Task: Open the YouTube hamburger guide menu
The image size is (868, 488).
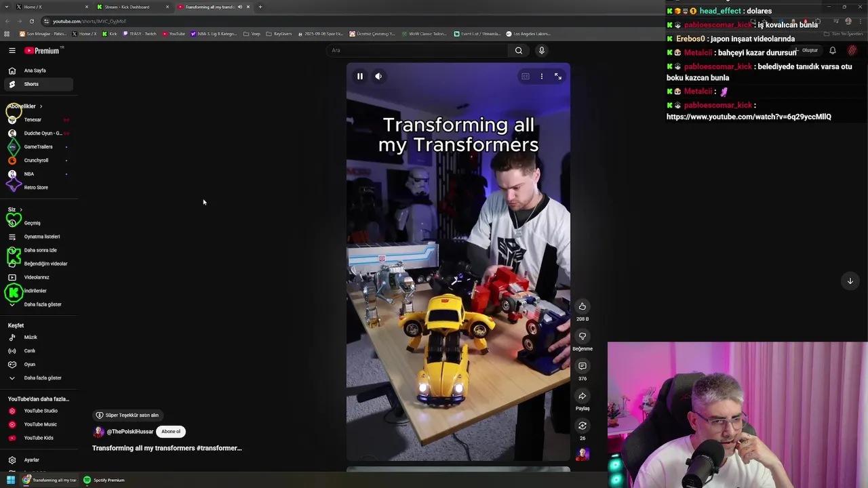Action: (12, 51)
